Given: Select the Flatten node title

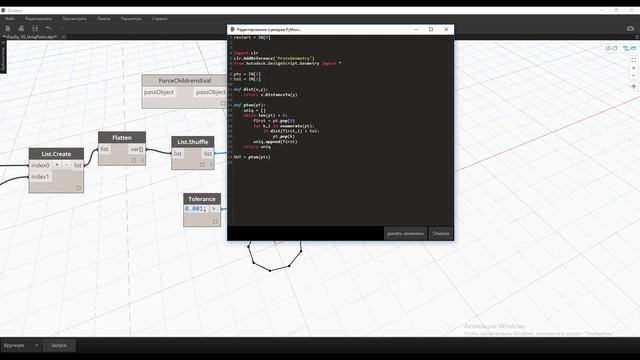Looking at the screenshot, I should (122, 138).
